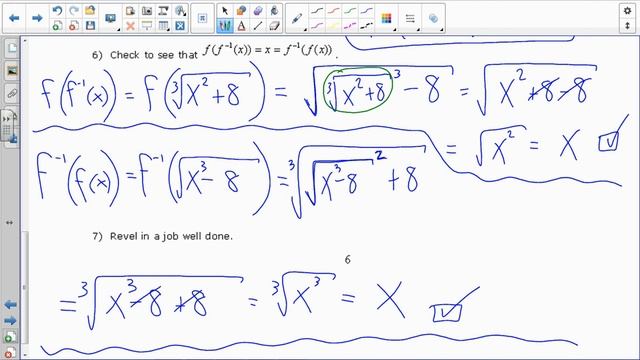Click the Undo arrow icon

tap(57, 11)
